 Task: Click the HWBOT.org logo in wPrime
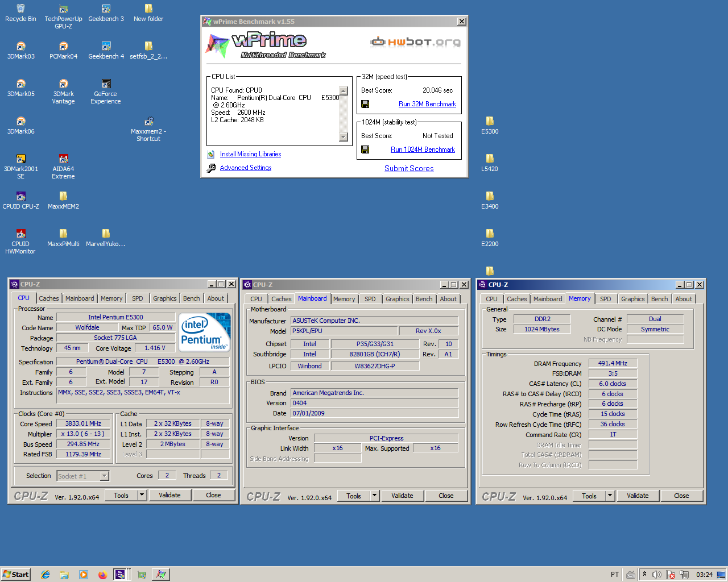tap(415, 41)
